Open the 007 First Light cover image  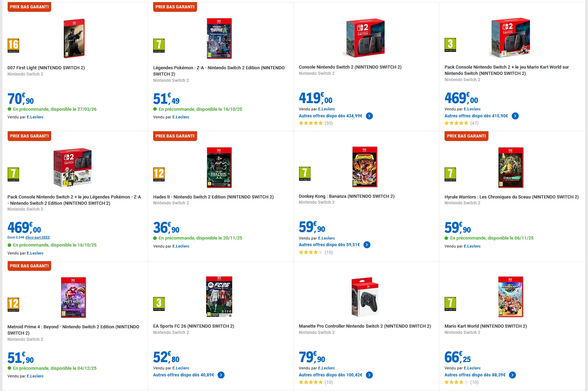(74, 38)
